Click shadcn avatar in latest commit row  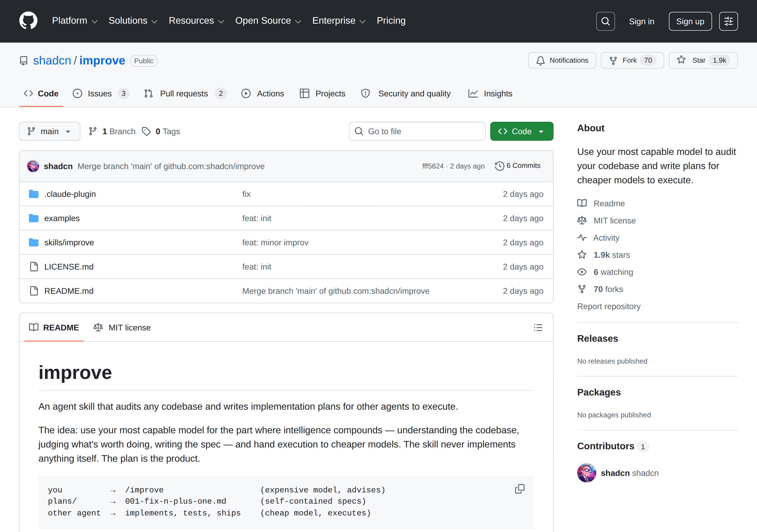tap(33, 166)
